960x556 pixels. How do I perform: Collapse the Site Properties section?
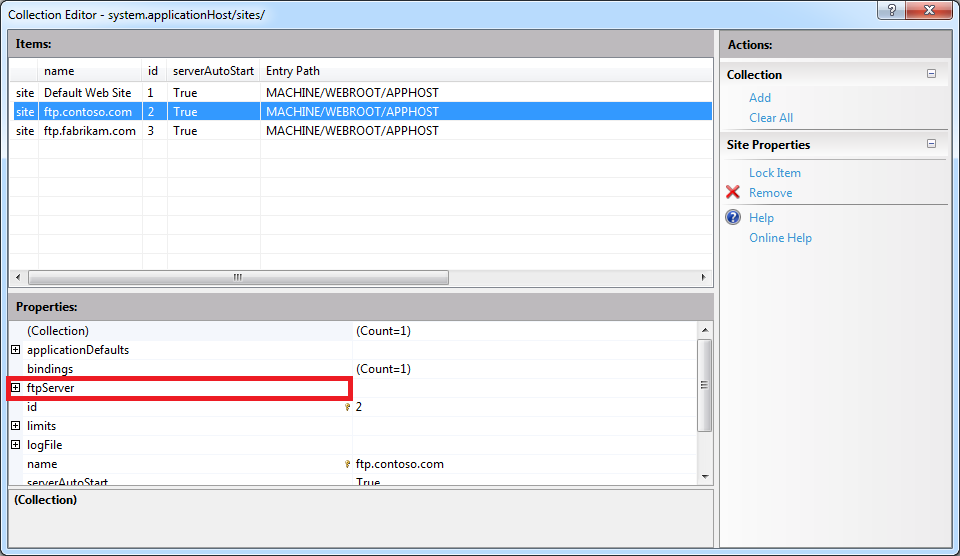coord(932,144)
